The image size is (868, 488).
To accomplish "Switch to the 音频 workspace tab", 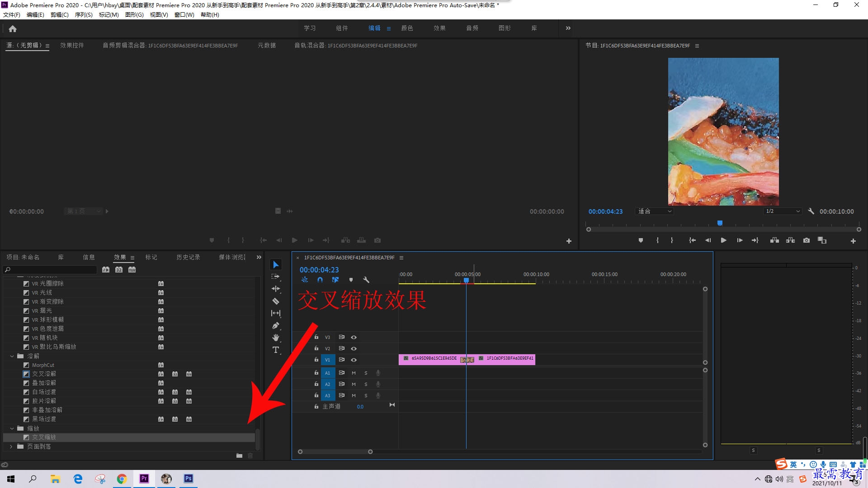I will (472, 28).
